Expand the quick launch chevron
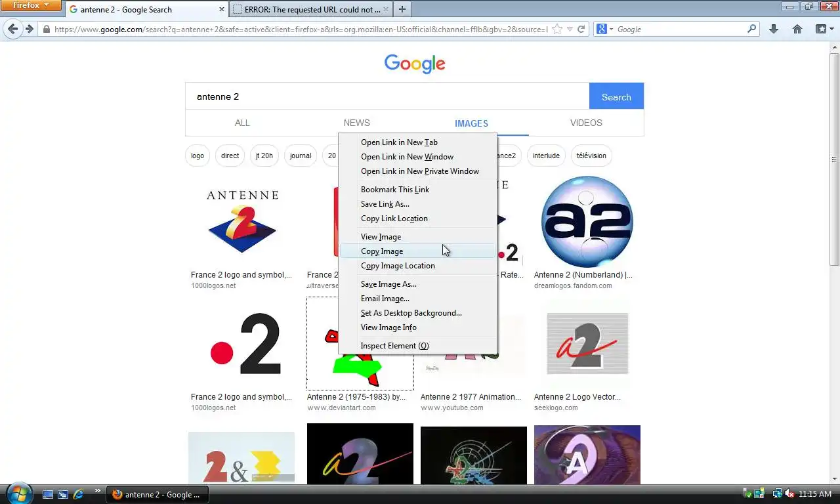The width and height of the screenshot is (840, 504). pos(98,491)
